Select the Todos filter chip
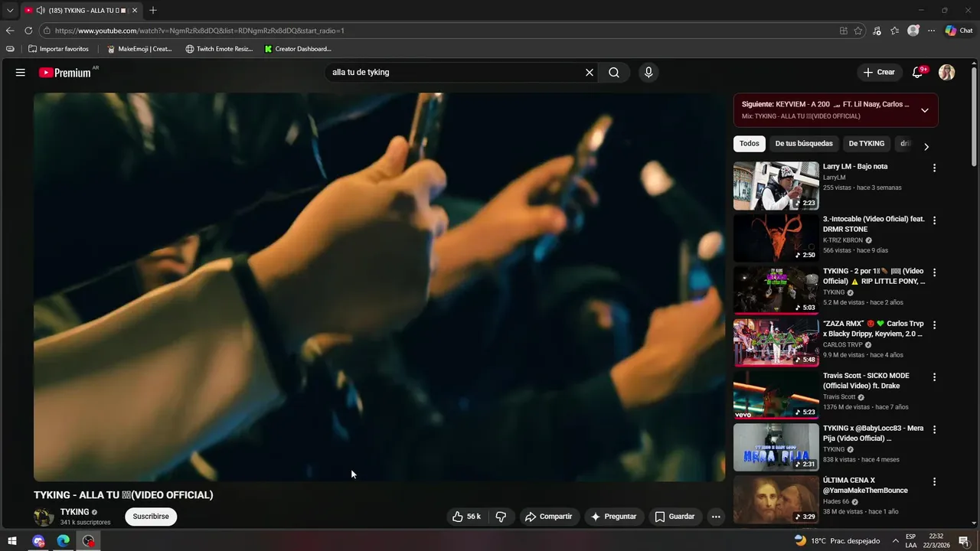This screenshot has width=980, height=551. pos(750,144)
